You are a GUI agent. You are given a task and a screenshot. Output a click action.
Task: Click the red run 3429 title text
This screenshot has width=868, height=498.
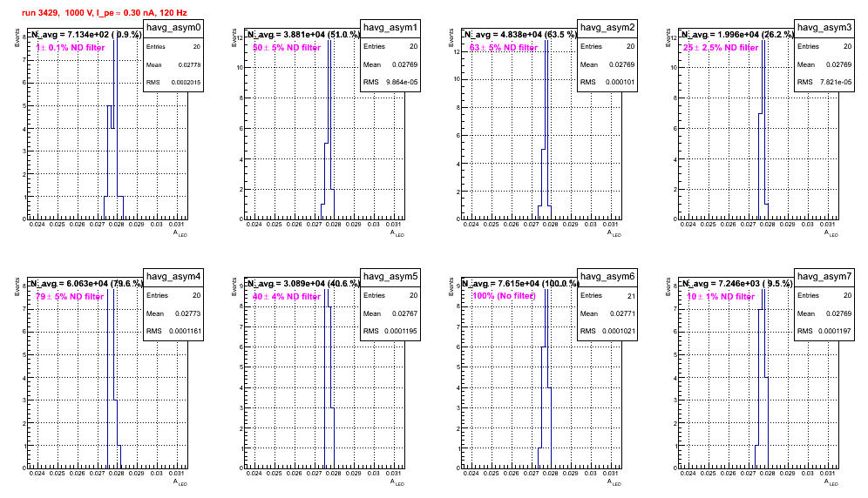[x=105, y=13]
